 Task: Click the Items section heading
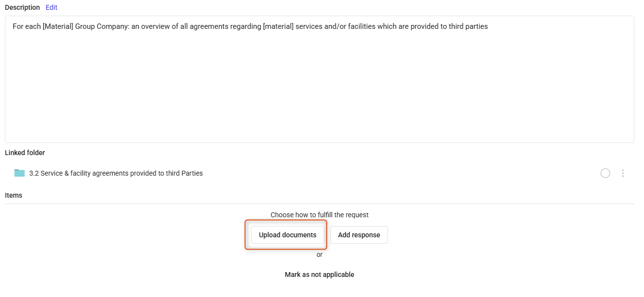click(x=14, y=195)
